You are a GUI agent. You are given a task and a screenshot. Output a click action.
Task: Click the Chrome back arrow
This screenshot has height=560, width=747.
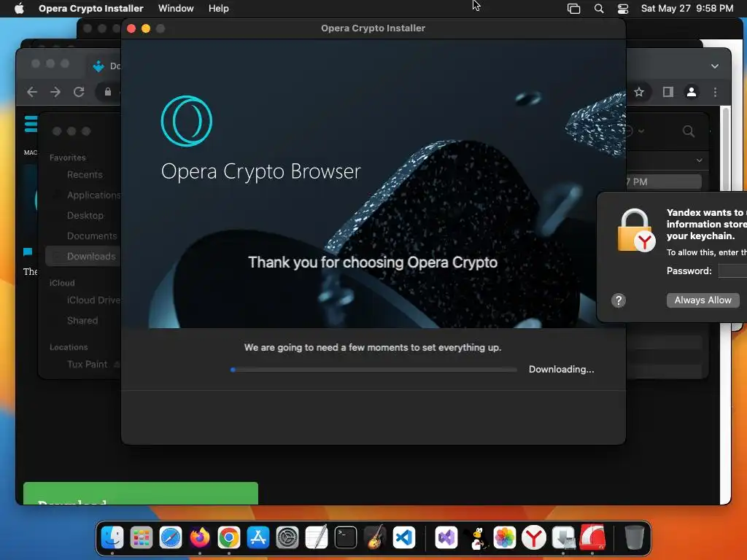click(32, 91)
